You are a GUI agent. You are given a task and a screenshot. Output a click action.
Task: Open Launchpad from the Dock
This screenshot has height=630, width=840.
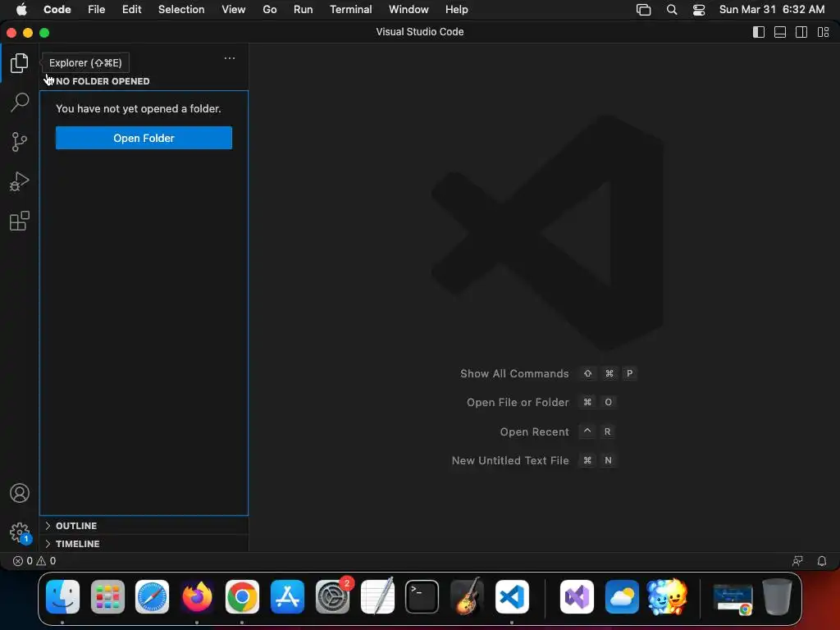pyautogui.click(x=107, y=597)
